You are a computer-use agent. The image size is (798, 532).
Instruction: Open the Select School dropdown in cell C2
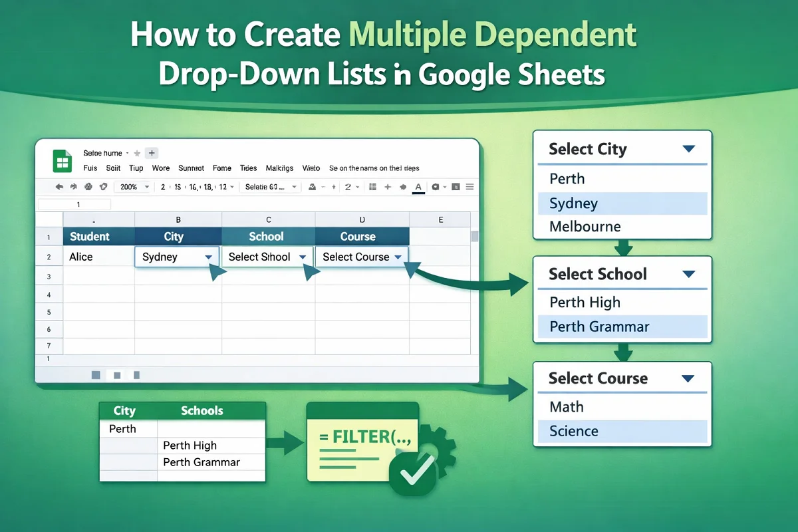pos(303,257)
